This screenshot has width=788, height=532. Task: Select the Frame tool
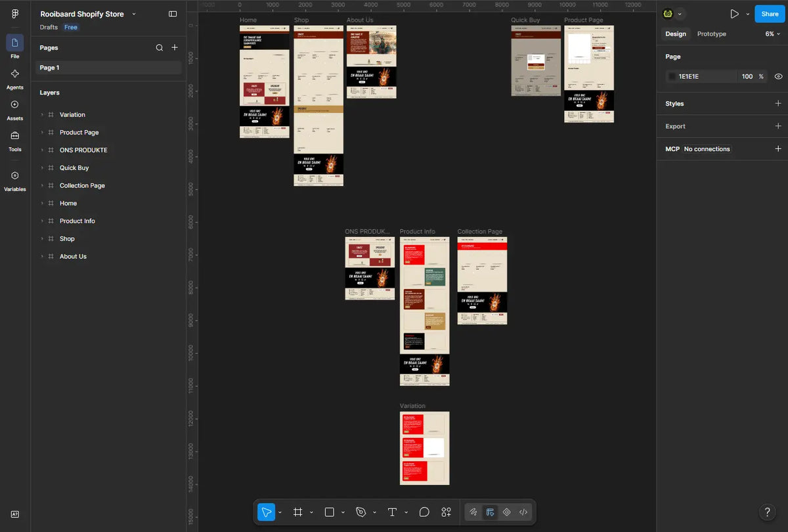click(297, 512)
